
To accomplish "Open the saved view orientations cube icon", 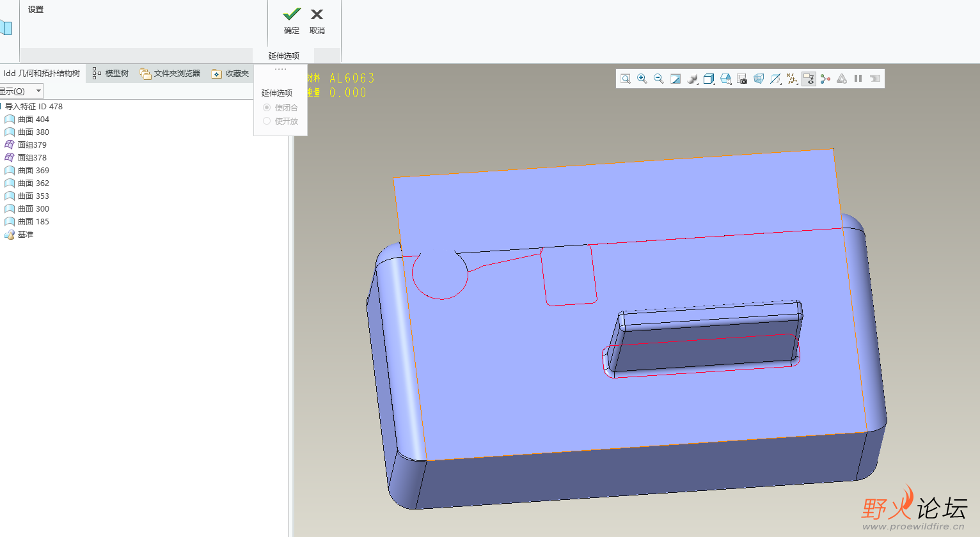I will (709, 79).
